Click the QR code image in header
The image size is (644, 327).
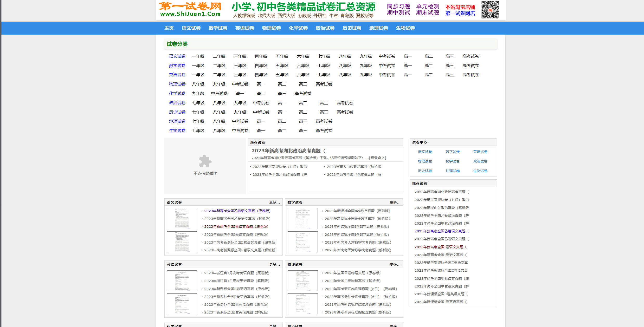click(490, 10)
